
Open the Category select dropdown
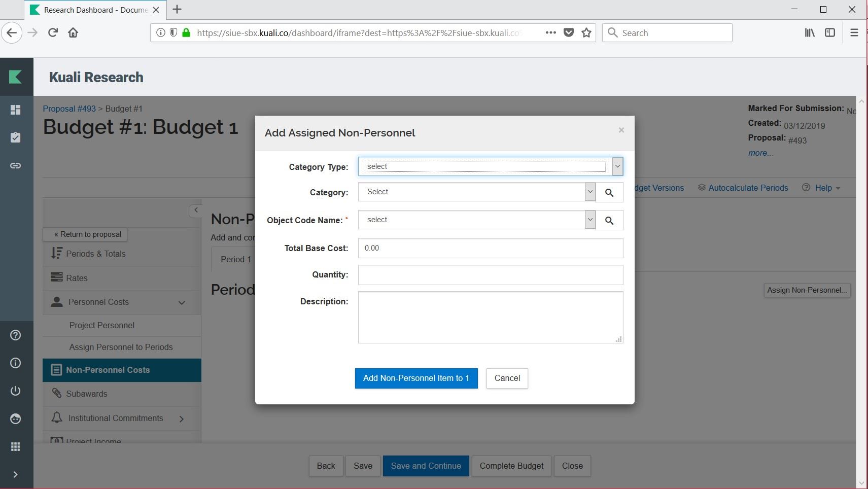[476, 192]
